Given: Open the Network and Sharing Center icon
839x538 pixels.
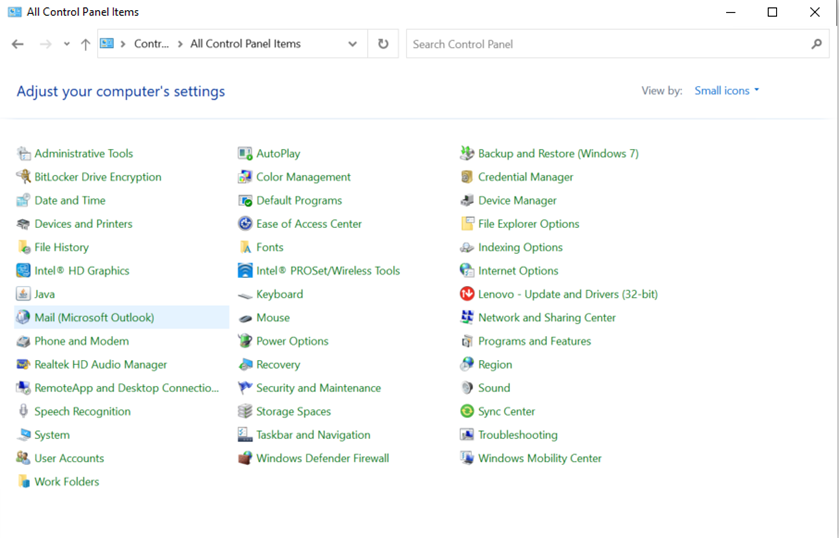Looking at the screenshot, I should click(467, 317).
